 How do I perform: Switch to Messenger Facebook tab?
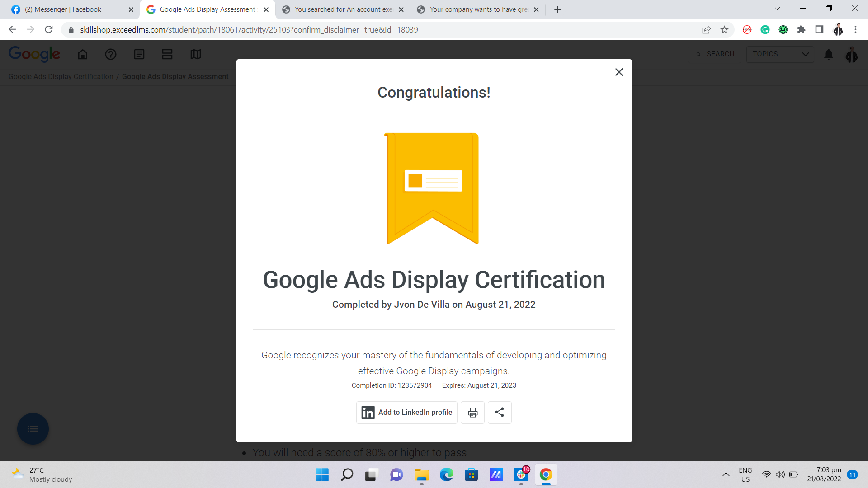tap(71, 9)
